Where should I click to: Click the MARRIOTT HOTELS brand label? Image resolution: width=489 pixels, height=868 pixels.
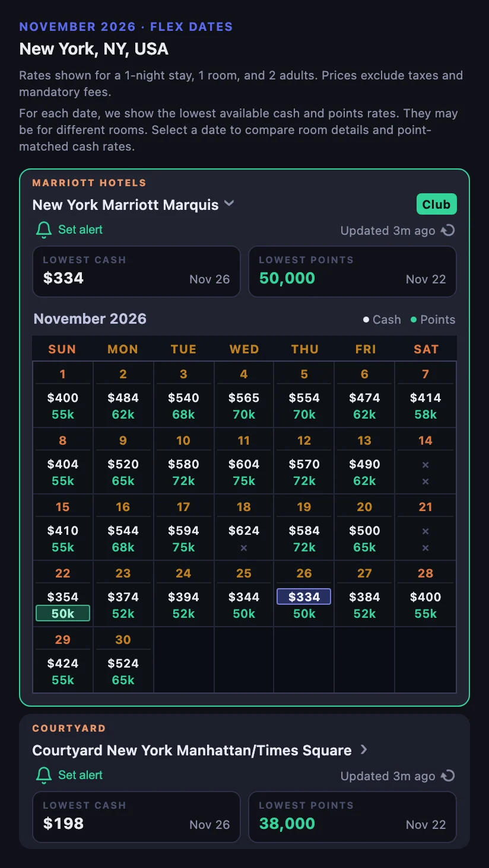click(x=89, y=183)
